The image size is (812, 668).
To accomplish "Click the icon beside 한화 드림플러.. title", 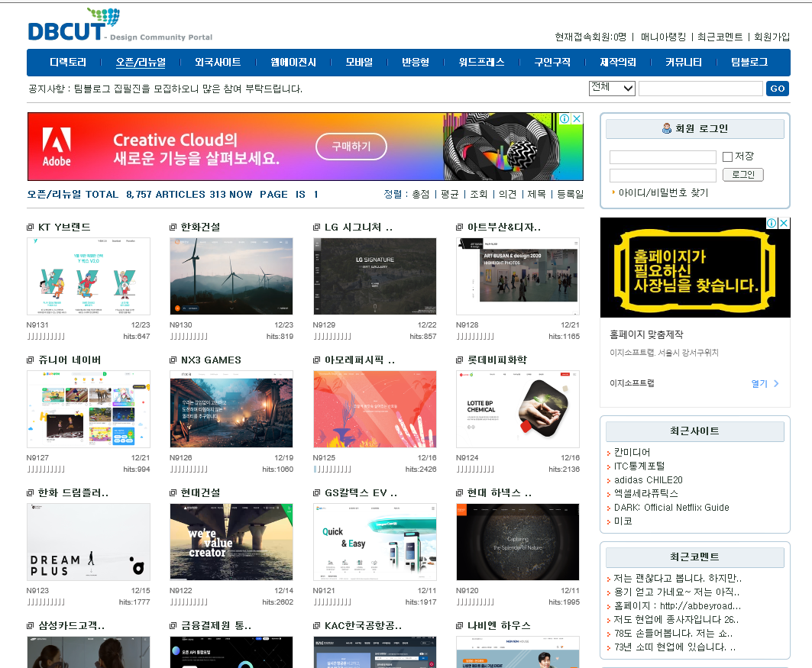I will [x=30, y=493].
